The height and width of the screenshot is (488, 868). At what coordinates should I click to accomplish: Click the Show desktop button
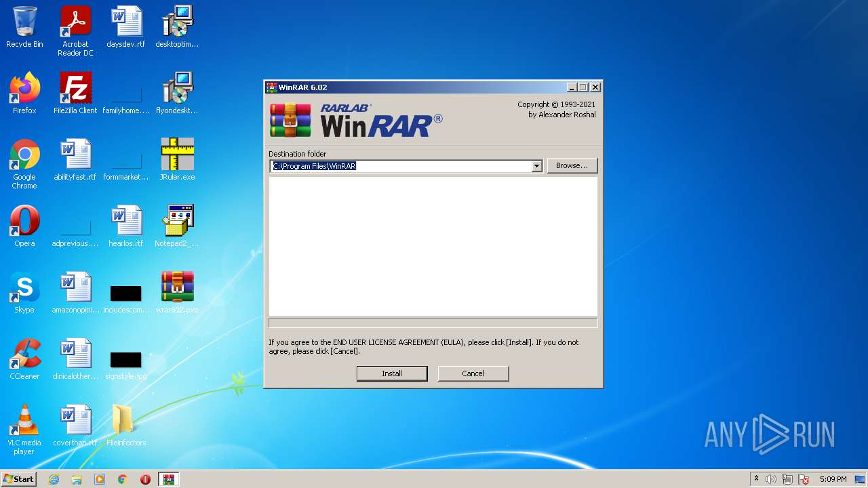[x=861, y=479]
